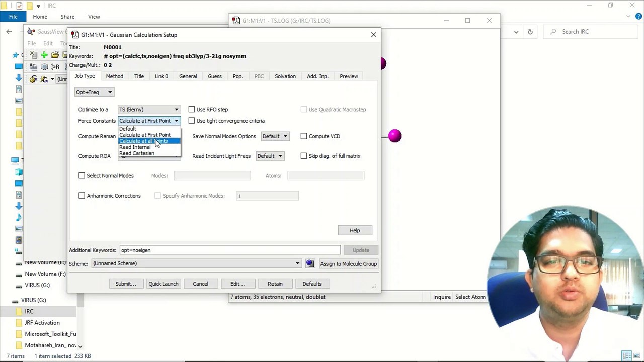Choose Read Cartesian in Force Constants list
Viewport: 644px width, 362px height.
tap(149, 153)
